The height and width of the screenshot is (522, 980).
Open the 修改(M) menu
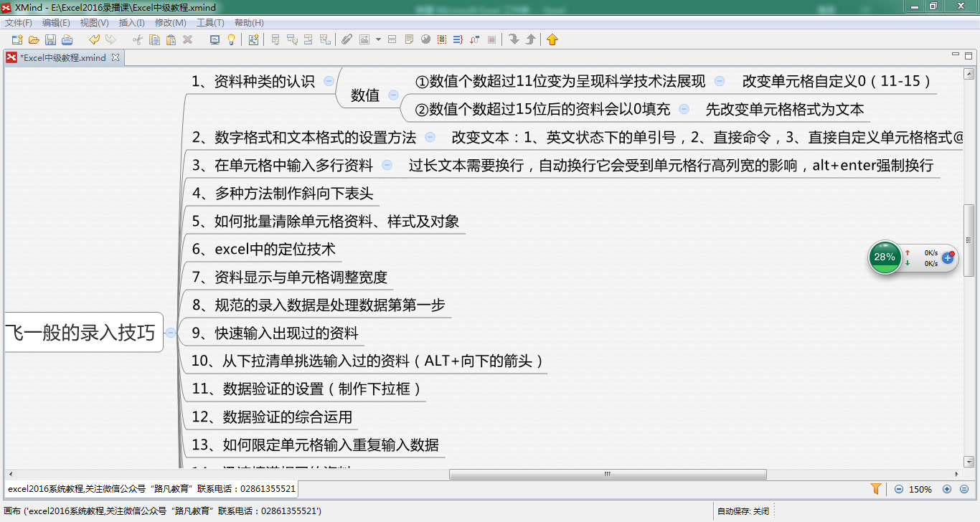click(x=171, y=23)
